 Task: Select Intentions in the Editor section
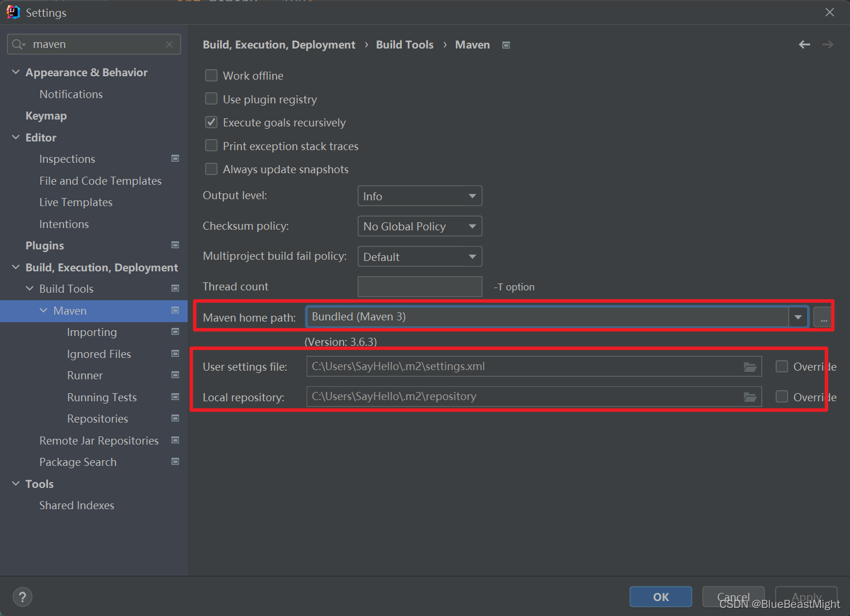click(x=64, y=224)
